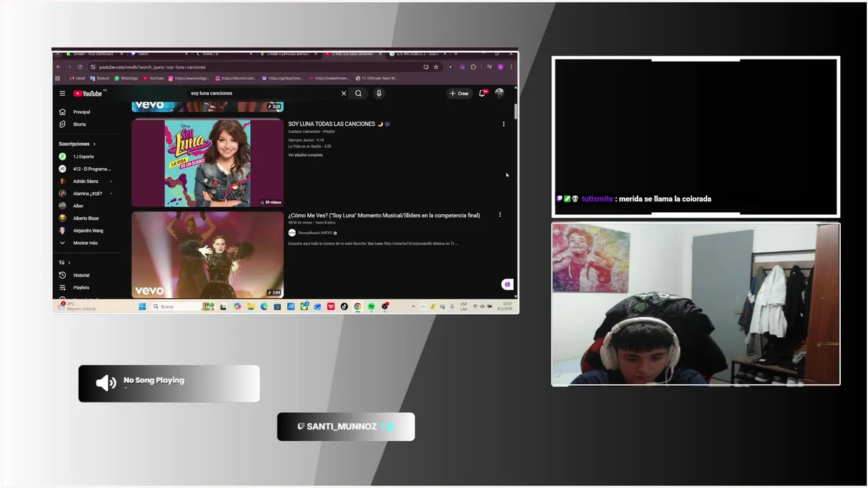Open the Chrome extensions puzzle icon
The height and width of the screenshot is (488, 868).
(473, 67)
